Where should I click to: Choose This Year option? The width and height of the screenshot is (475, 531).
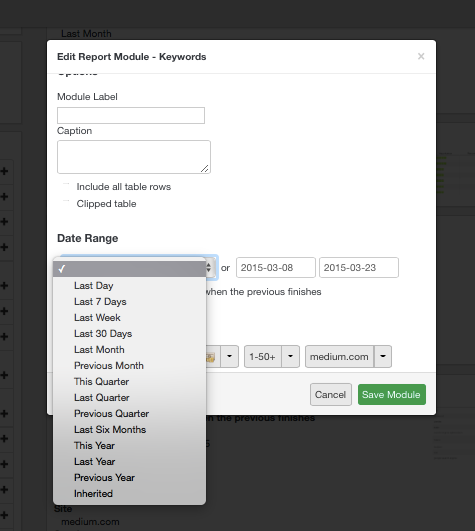(129, 445)
